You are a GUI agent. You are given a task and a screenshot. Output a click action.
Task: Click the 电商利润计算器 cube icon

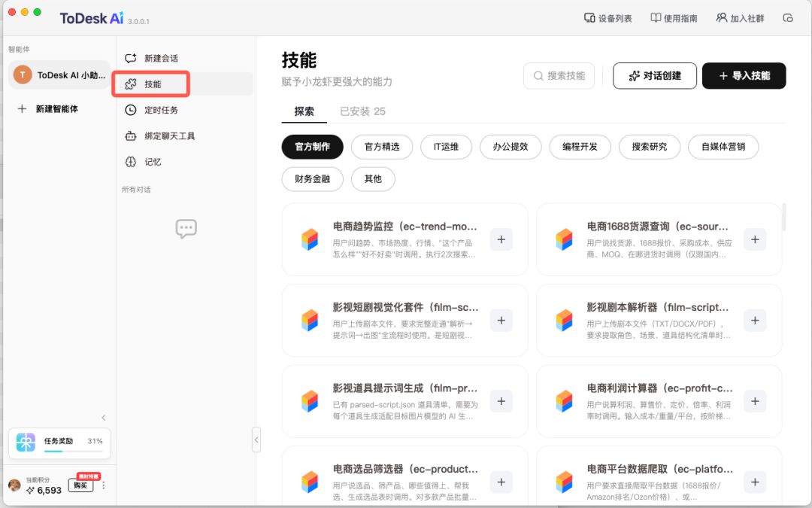pos(564,401)
